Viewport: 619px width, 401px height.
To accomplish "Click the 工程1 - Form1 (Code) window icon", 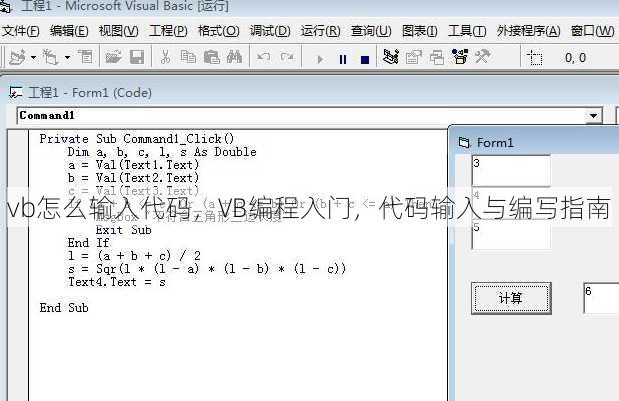I will (x=15, y=93).
